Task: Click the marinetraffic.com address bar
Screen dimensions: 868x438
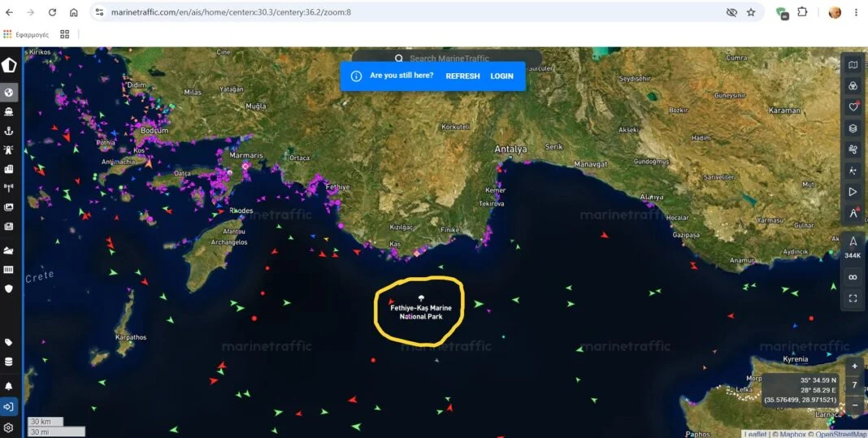Action: pos(410,12)
